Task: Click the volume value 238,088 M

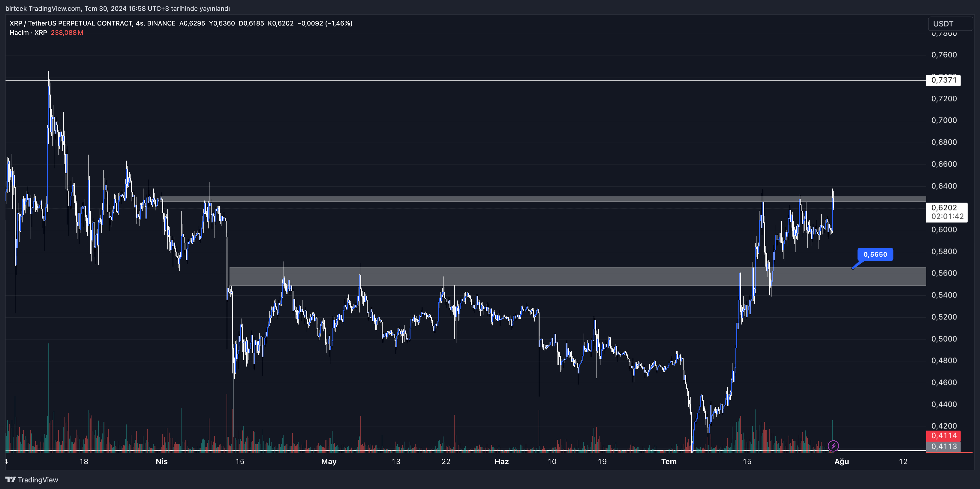Action: 67,33
